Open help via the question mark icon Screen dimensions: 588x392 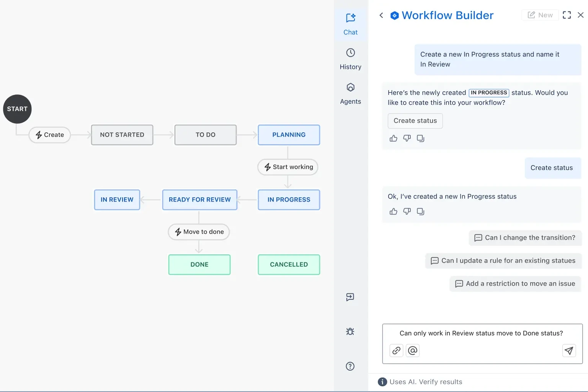[x=350, y=366]
